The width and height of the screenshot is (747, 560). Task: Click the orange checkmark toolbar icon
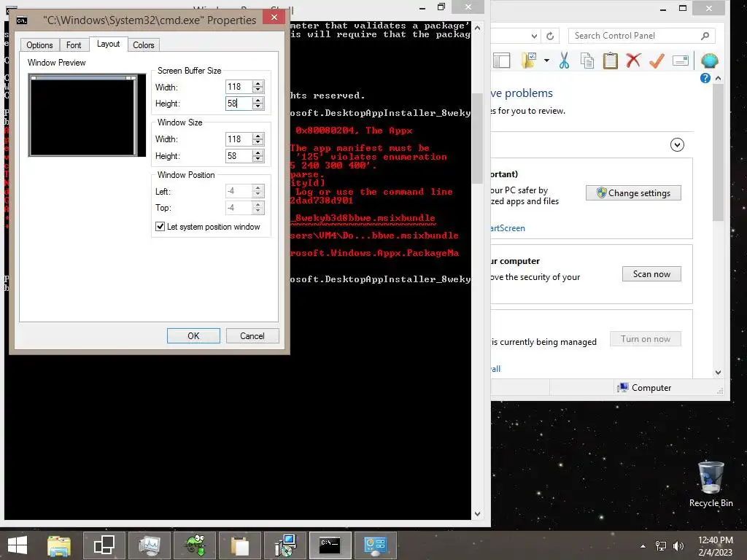click(657, 61)
